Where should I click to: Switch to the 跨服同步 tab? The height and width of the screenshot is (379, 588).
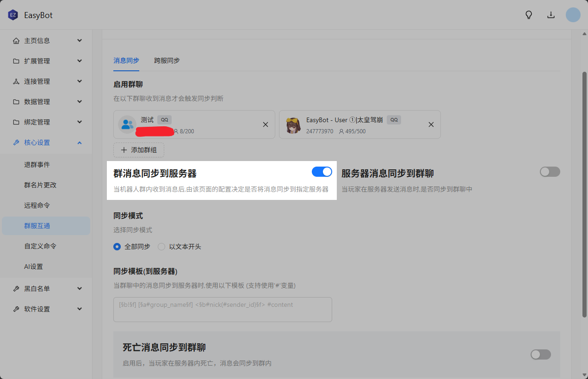(x=167, y=61)
